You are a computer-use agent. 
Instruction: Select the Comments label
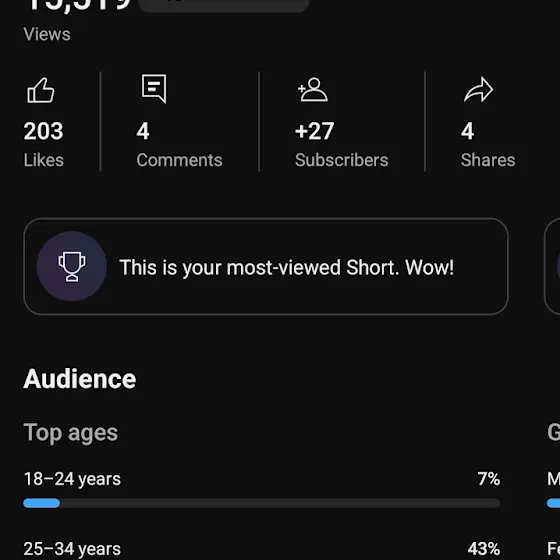point(179,160)
